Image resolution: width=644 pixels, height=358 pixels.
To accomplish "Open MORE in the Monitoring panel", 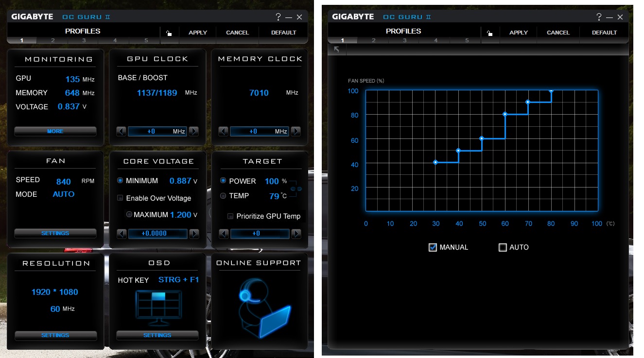I will 55,131.
